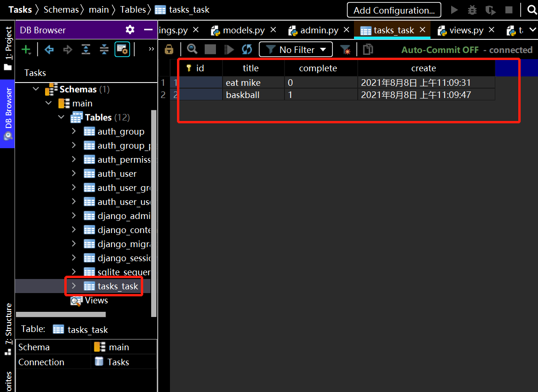The width and height of the screenshot is (538, 392).
Task: Expand the tasks_task table node
Action: coord(73,286)
